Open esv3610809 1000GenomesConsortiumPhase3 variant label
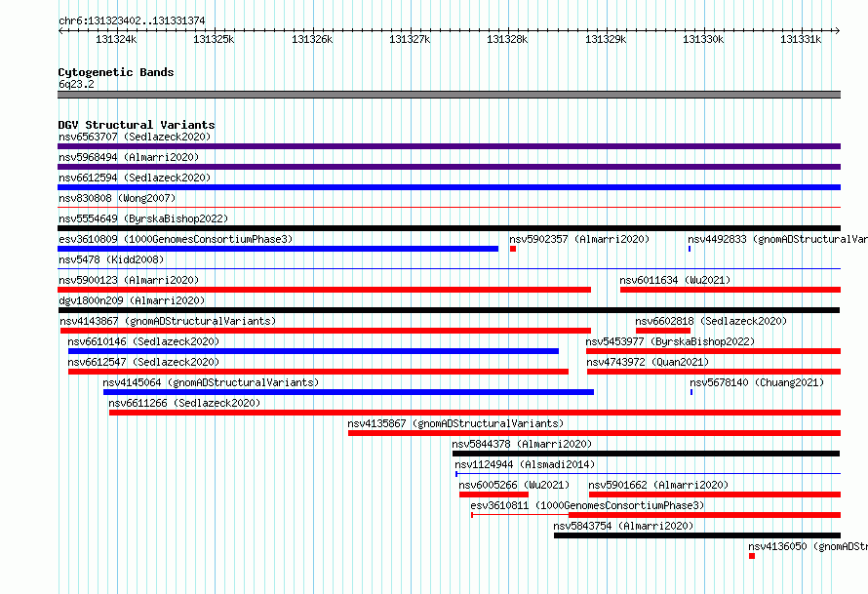The width and height of the screenshot is (868, 594). pyautogui.click(x=176, y=239)
